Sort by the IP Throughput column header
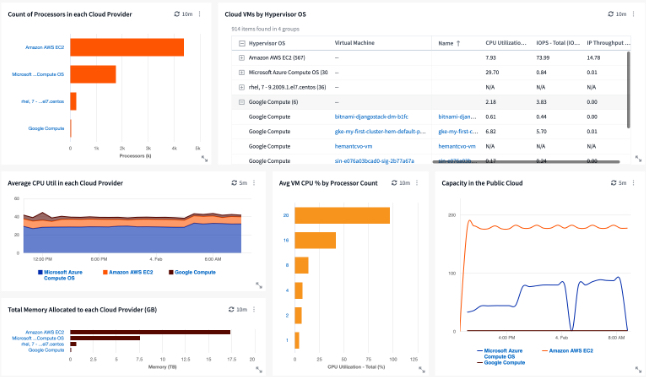 pos(609,43)
